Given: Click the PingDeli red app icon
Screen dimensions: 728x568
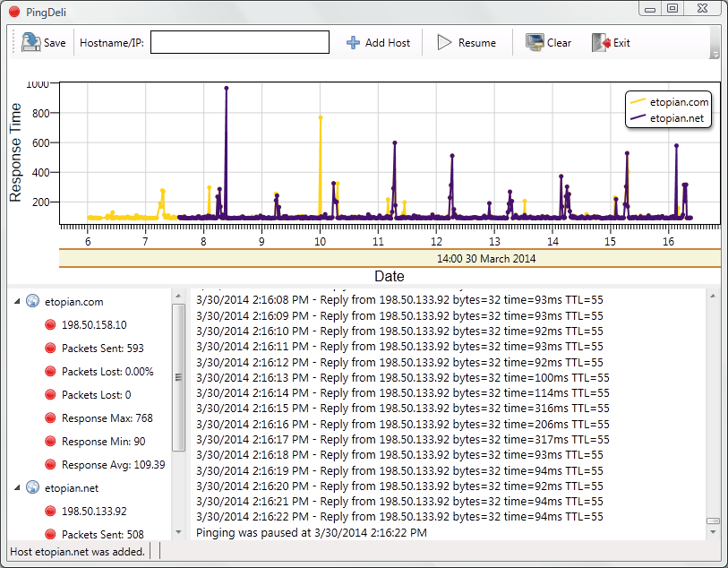Looking at the screenshot, I should pos(14,12).
